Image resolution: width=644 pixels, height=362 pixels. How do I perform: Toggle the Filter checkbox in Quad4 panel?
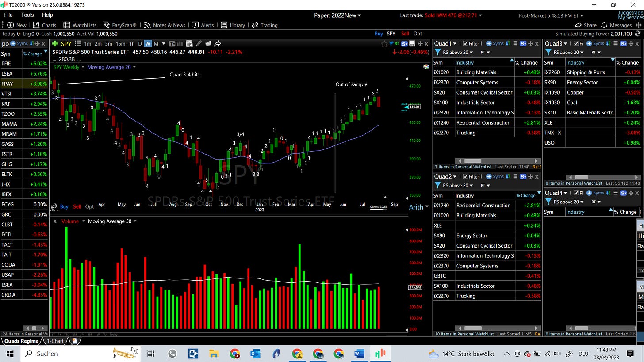(576, 193)
